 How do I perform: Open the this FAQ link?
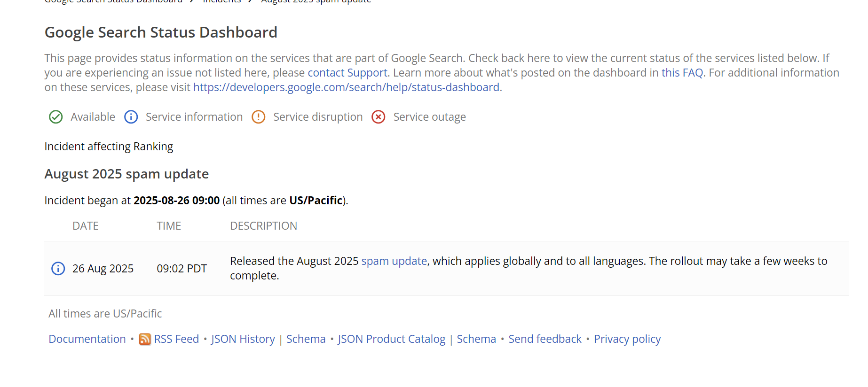[682, 73]
